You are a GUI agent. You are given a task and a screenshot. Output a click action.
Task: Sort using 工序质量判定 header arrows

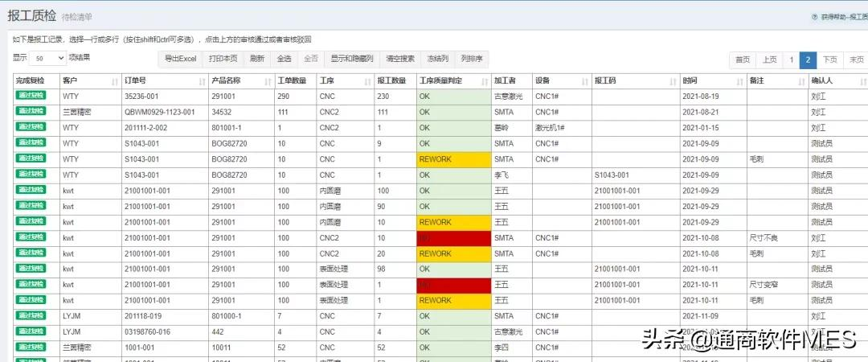click(x=483, y=81)
